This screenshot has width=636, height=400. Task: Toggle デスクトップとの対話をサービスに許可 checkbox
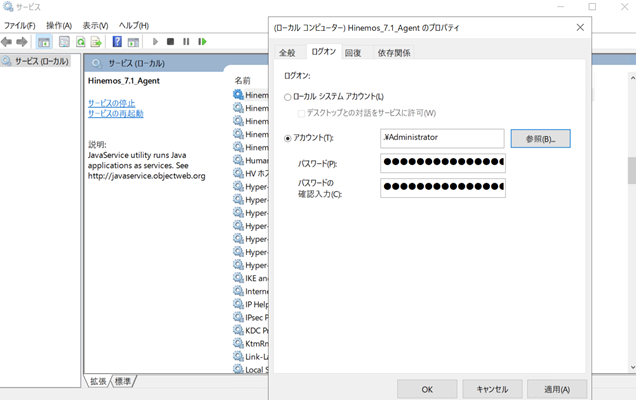pyautogui.click(x=301, y=113)
